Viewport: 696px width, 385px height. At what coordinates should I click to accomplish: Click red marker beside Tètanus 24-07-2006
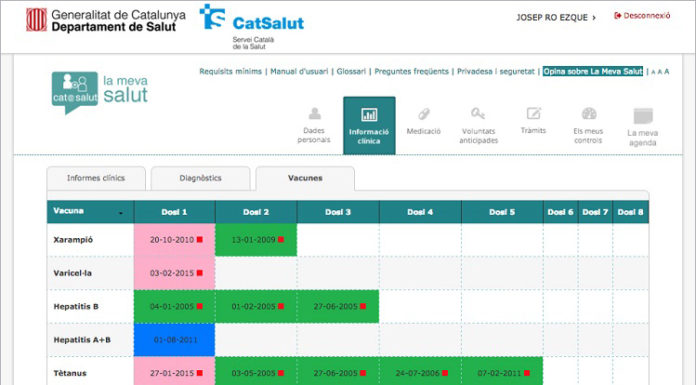tap(445, 373)
